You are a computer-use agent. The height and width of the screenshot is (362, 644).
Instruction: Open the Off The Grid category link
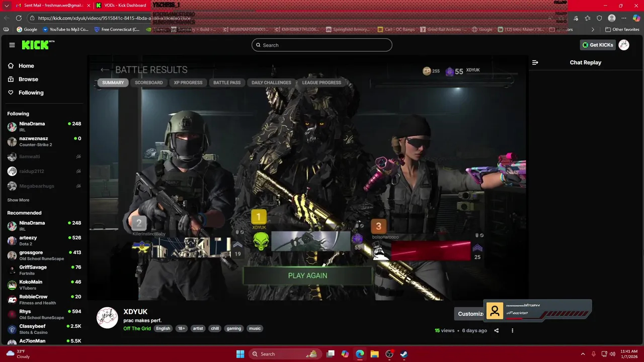[137, 329]
